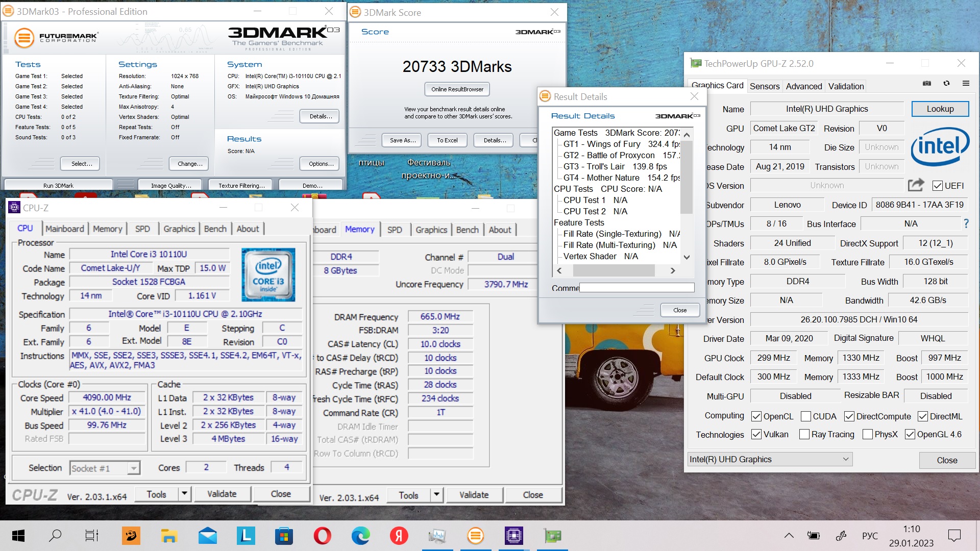The height and width of the screenshot is (551, 980).
Task: Open GPU selection dropdown in GPU-Z
Action: pyautogui.click(x=769, y=459)
